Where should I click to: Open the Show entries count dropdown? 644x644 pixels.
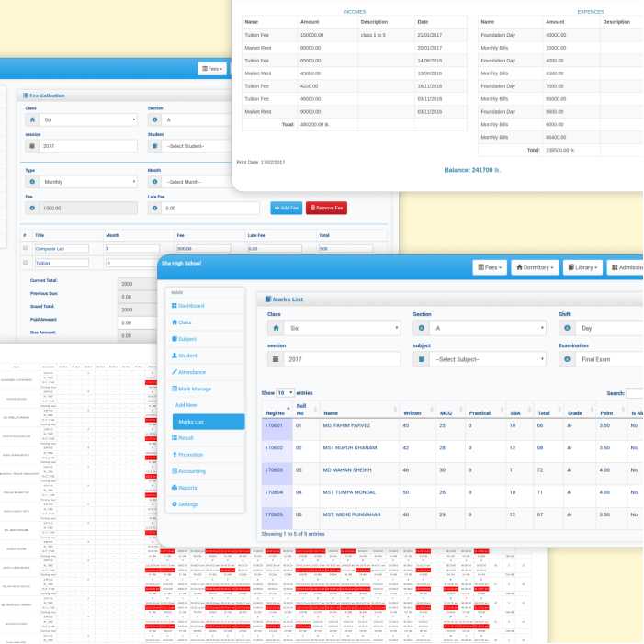coord(285,392)
